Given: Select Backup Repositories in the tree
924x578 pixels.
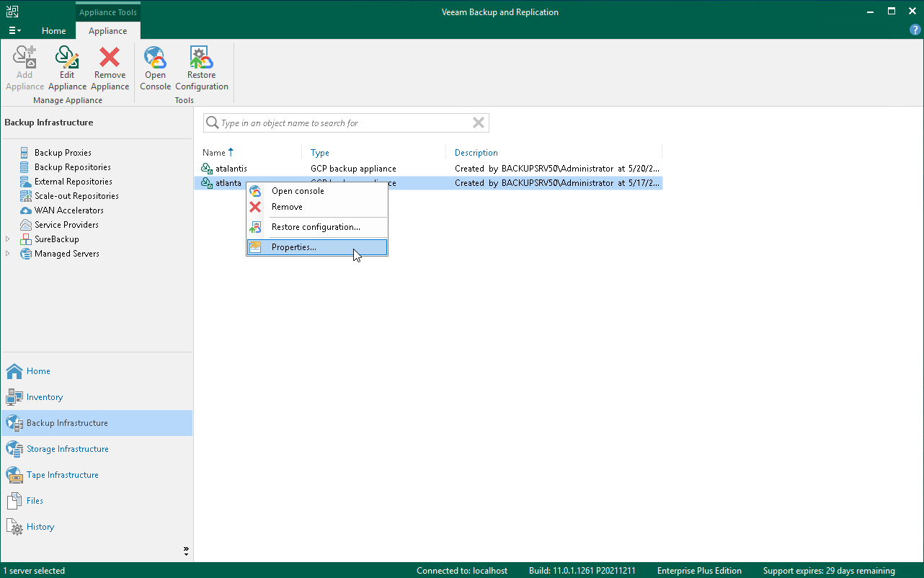Looking at the screenshot, I should (x=73, y=167).
